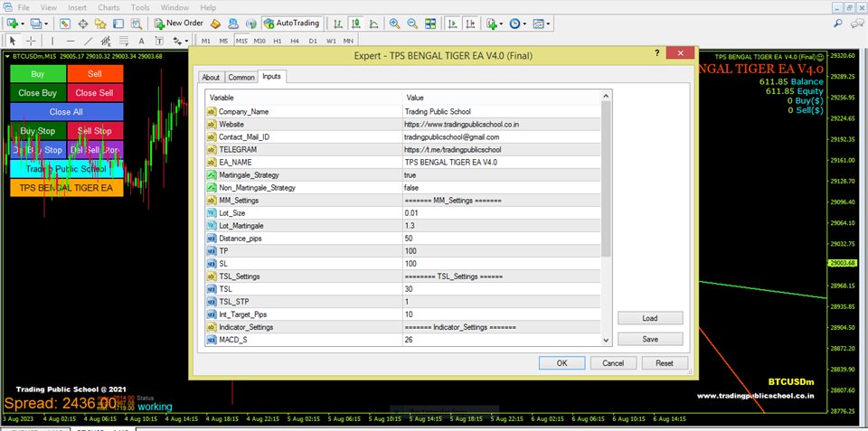Click the zoom out magnifier icon
The width and height of the screenshot is (868, 431).
(x=413, y=23)
